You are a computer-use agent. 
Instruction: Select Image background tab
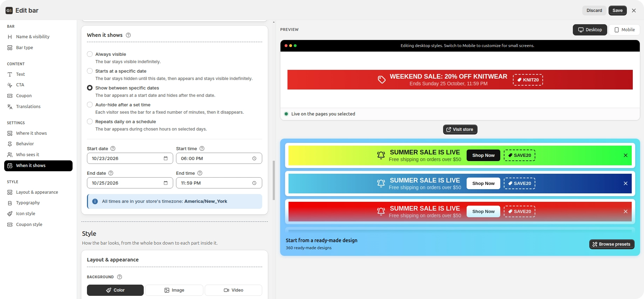click(174, 290)
